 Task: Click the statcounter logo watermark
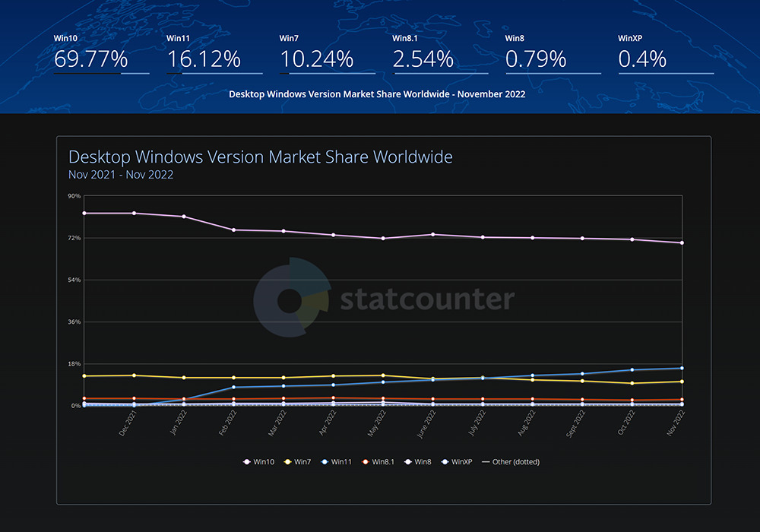click(x=385, y=298)
